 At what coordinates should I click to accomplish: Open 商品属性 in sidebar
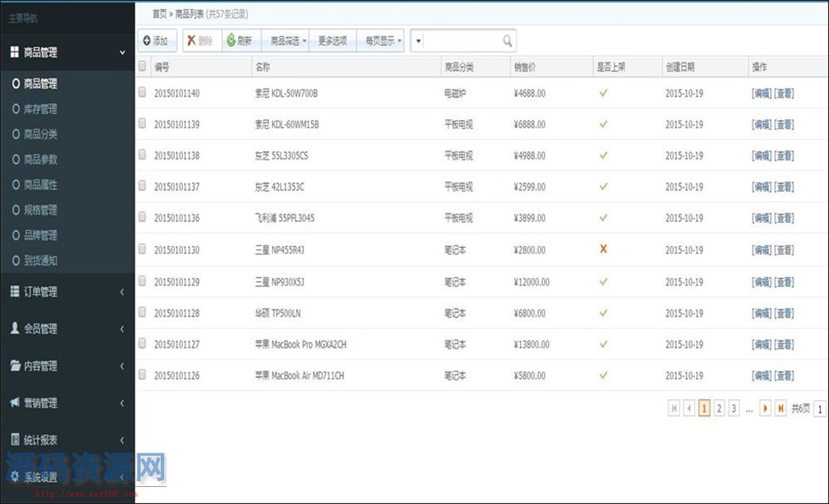tap(40, 185)
